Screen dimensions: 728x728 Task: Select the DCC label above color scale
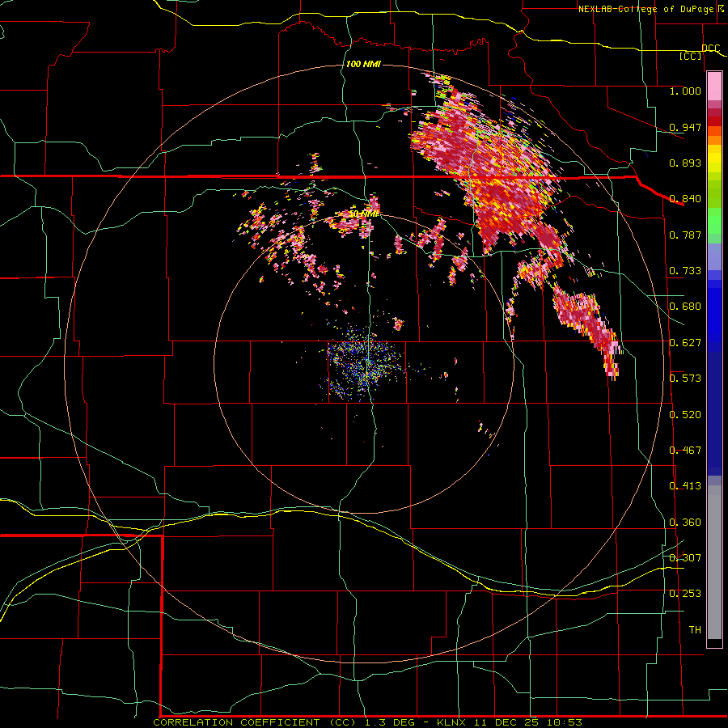pyautogui.click(x=710, y=48)
